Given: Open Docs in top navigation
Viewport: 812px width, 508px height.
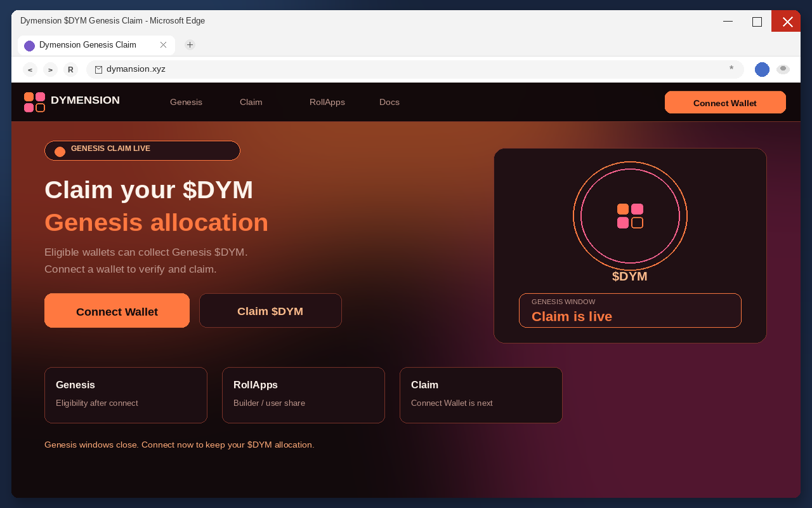Looking at the screenshot, I should (390, 102).
